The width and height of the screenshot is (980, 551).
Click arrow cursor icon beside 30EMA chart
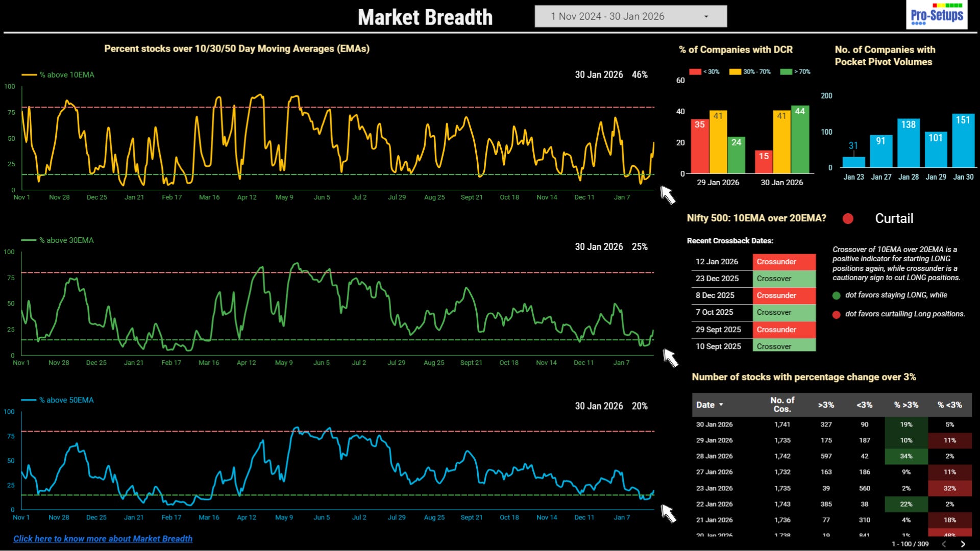670,358
